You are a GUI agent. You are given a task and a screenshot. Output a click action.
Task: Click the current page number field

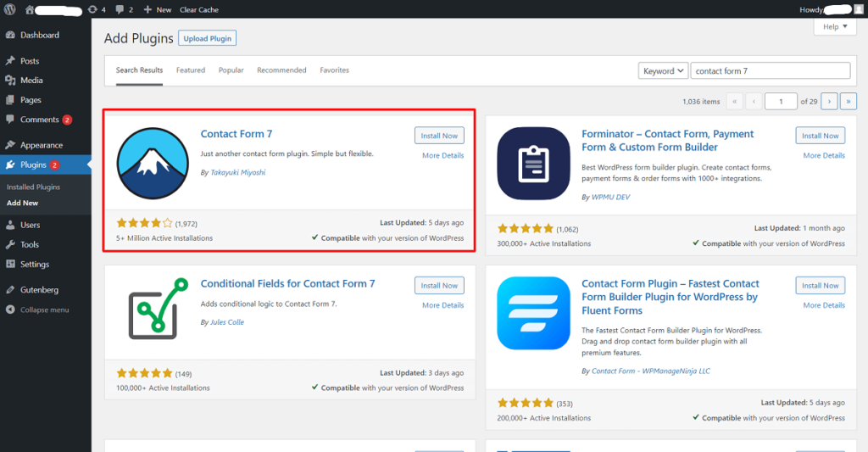pyautogui.click(x=781, y=102)
